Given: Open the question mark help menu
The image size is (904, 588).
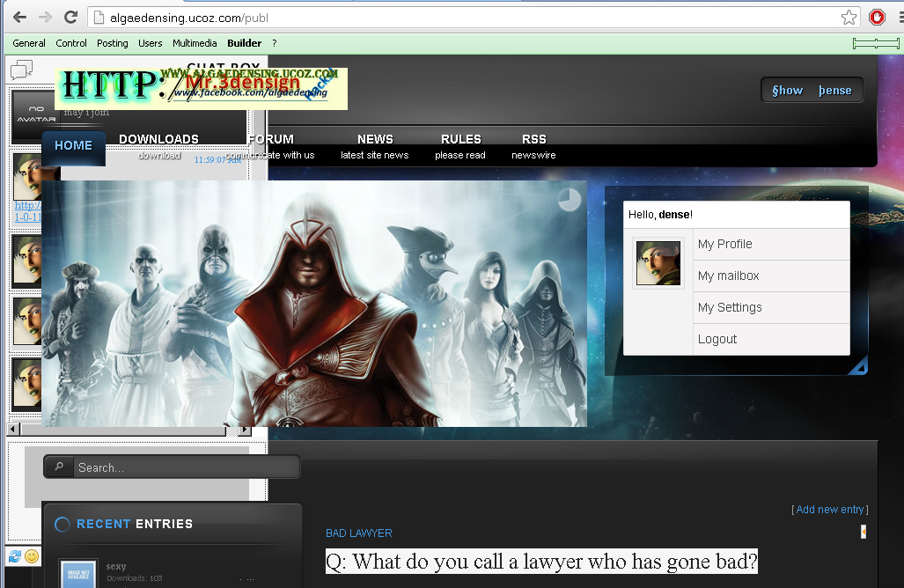Looking at the screenshot, I should (x=275, y=43).
